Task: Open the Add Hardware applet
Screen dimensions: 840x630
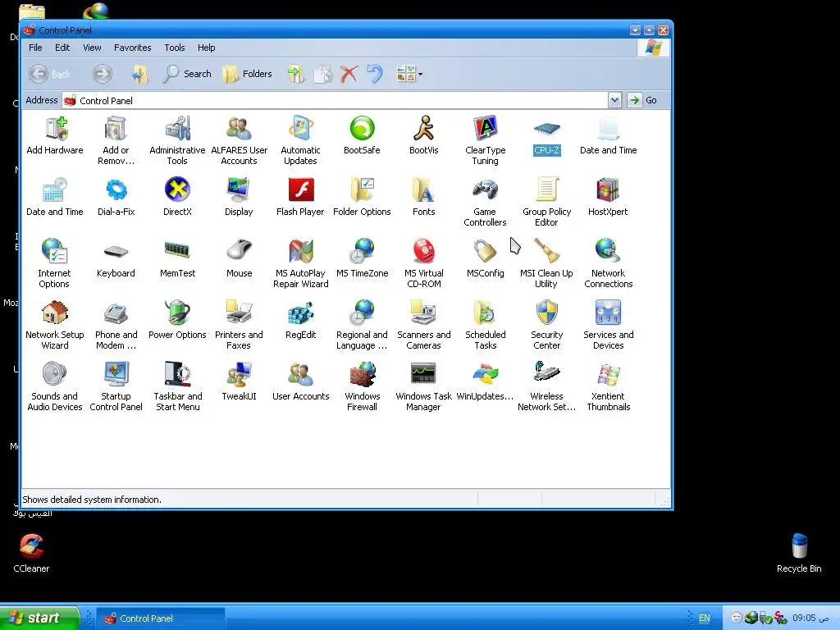Action: click(x=55, y=135)
